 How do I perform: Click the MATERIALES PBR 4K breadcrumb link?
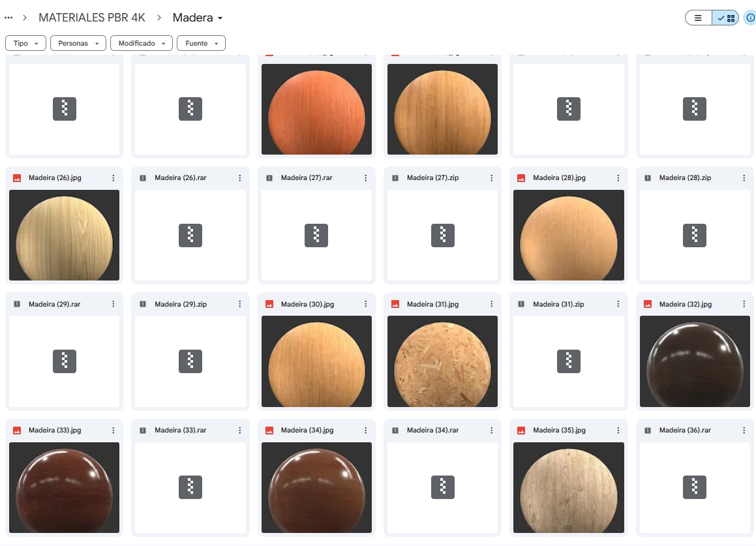point(91,18)
